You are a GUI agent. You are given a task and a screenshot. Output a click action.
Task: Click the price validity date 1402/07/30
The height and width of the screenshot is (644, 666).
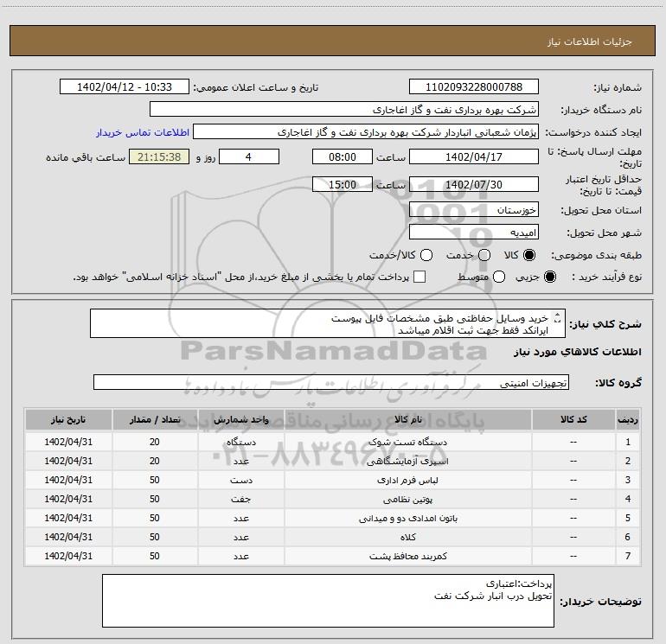click(474, 185)
